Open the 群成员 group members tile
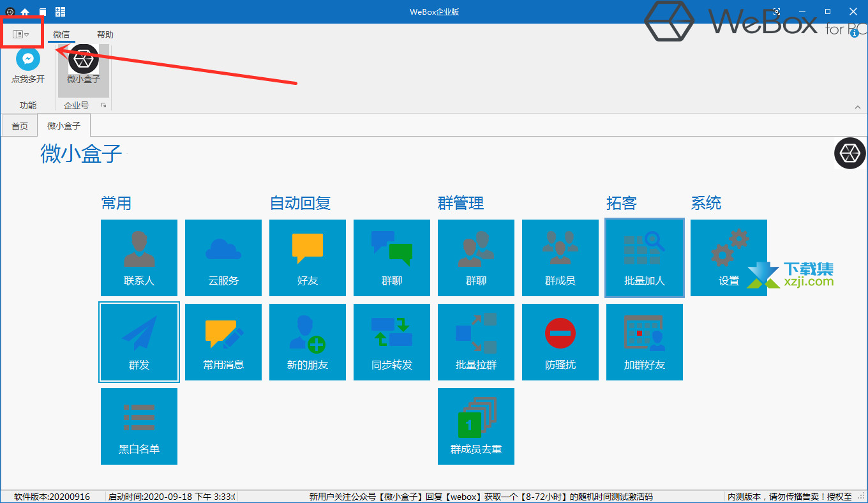Viewport: 868px width, 503px height. 560,258
